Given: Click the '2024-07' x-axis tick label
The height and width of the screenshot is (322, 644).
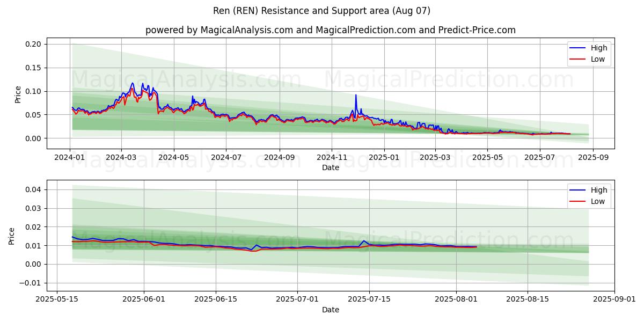Looking at the screenshot, I should (x=226, y=158).
